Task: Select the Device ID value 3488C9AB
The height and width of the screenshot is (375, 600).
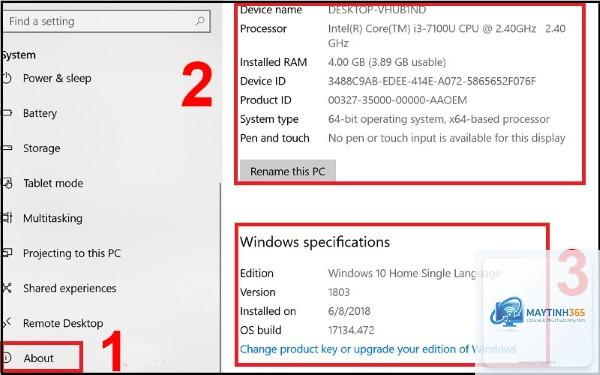Action: click(x=432, y=81)
